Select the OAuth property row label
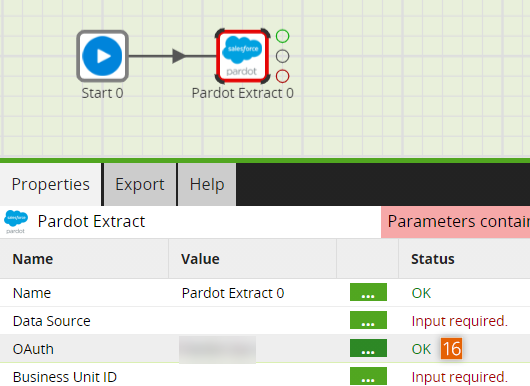530x386 pixels. click(33, 349)
